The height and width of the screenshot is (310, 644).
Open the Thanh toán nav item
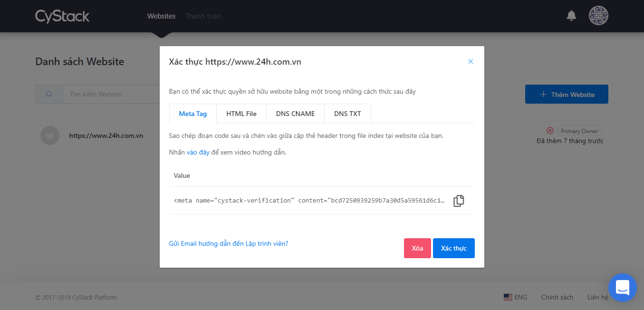(x=203, y=16)
